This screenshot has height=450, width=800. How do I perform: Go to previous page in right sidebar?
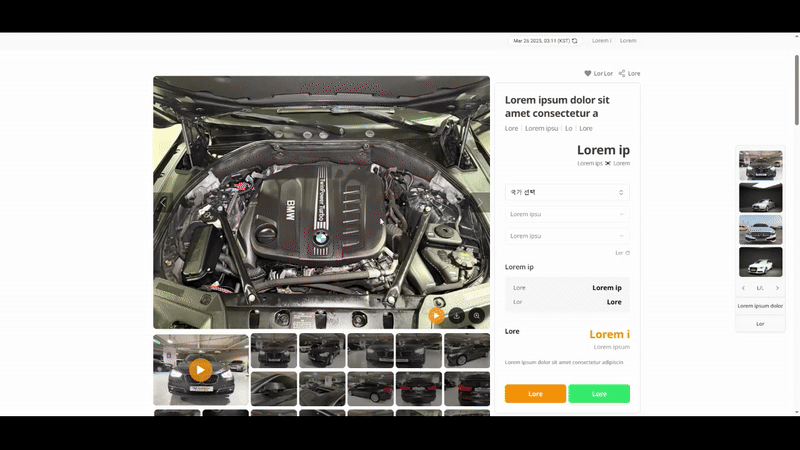[743, 288]
